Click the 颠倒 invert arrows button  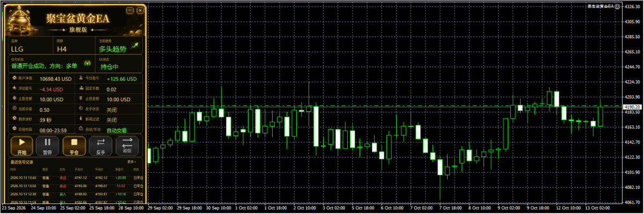tap(127, 146)
